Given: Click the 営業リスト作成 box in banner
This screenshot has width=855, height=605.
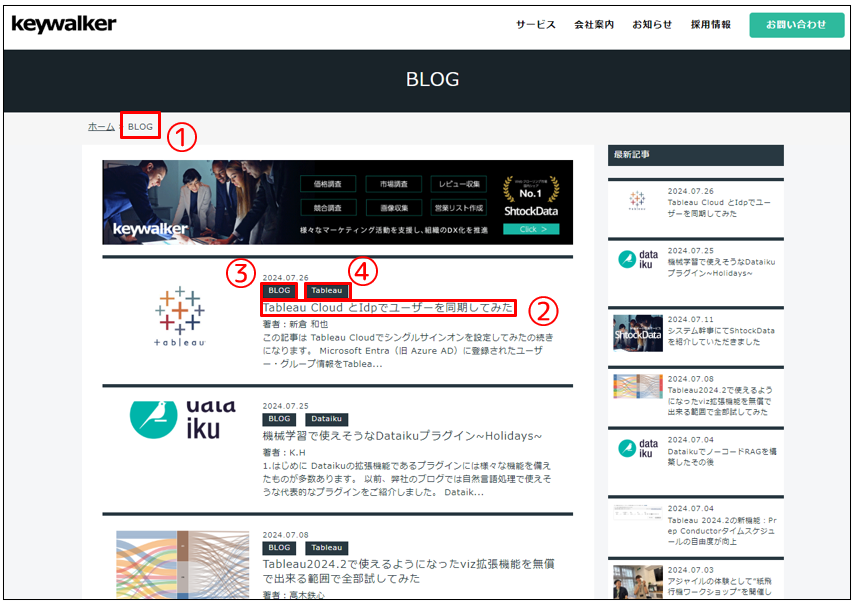Looking at the screenshot, I should click(459, 208).
